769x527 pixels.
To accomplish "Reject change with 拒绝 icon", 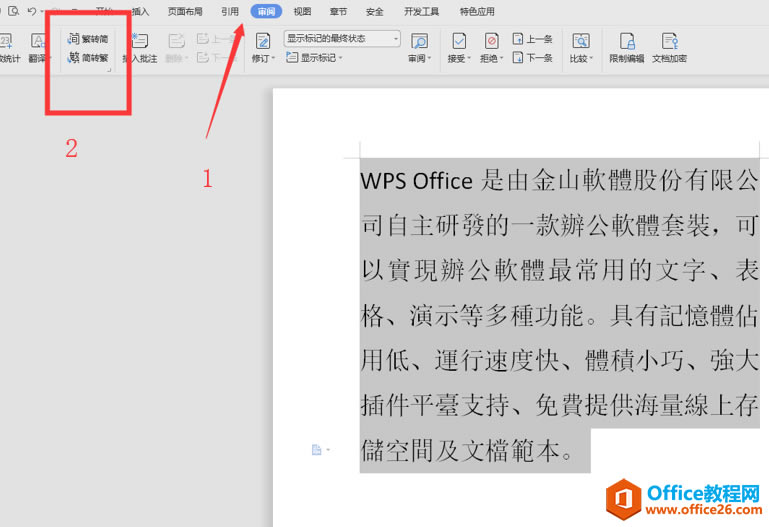I will tap(491, 41).
